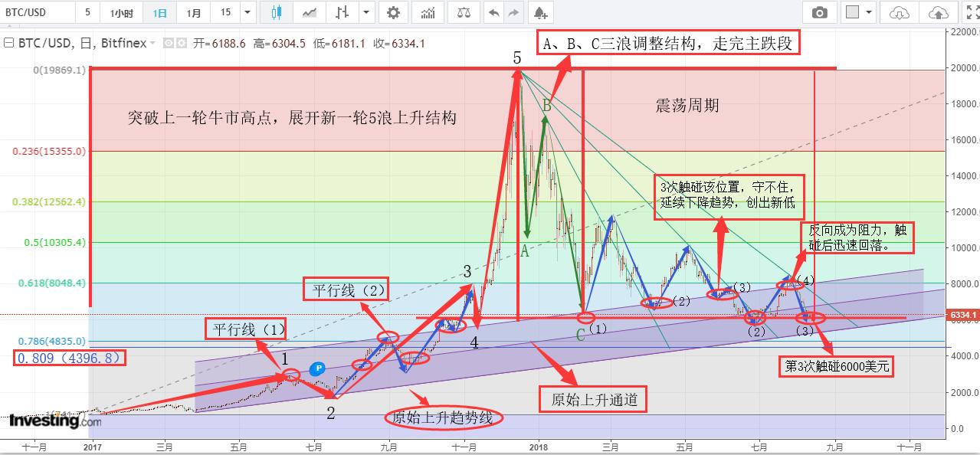The image size is (980, 455).
Task: Click the cloud download icon
Action: coord(898,12)
